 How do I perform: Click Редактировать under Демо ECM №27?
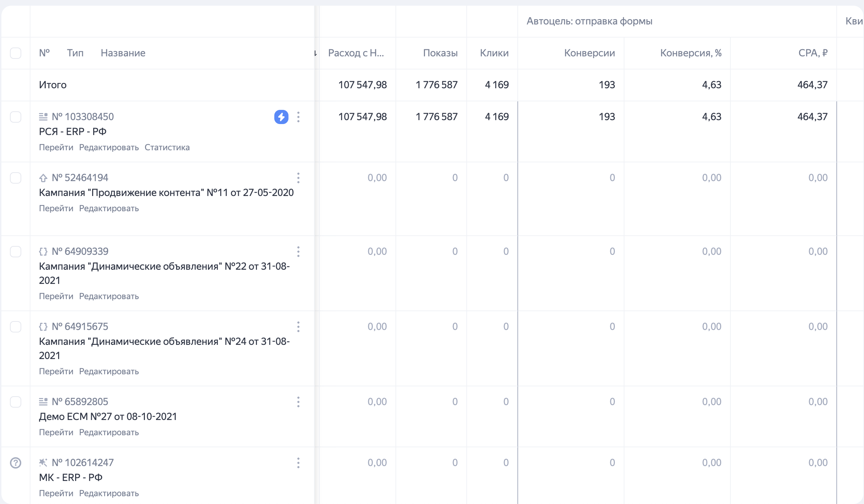click(x=109, y=432)
